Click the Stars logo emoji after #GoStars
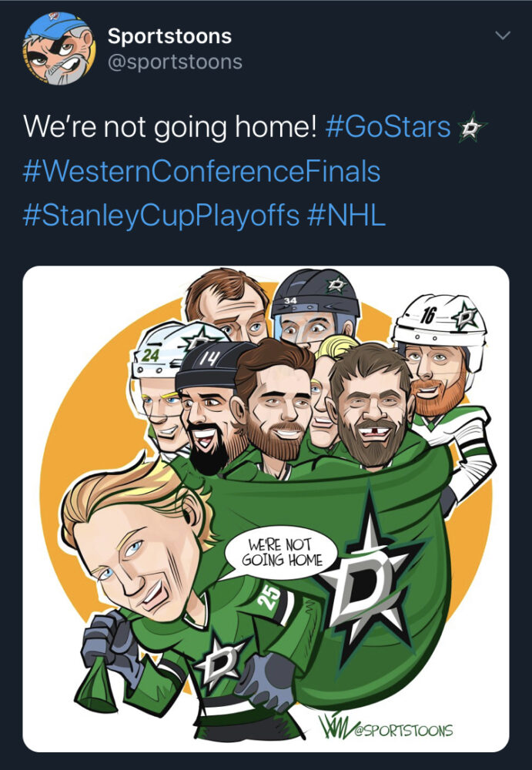Viewport: 532px width, 770px height. (472, 128)
